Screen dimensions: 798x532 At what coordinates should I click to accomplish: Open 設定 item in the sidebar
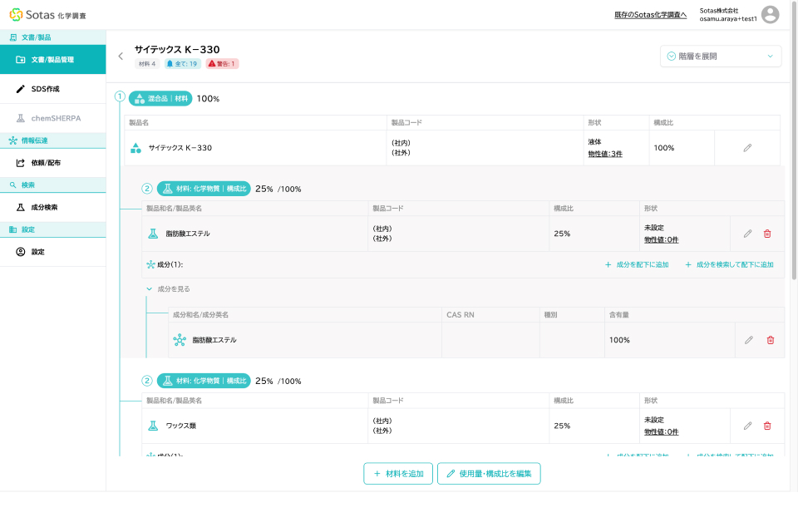click(x=53, y=252)
